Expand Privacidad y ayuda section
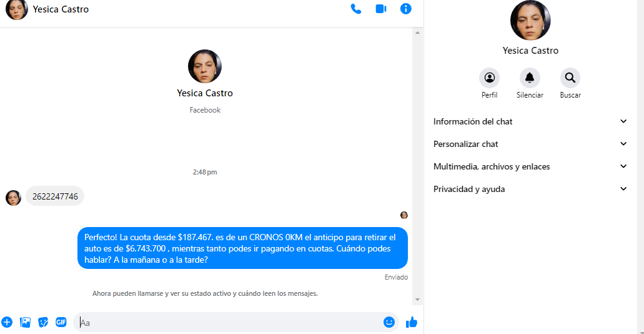Image resolution: width=644 pixels, height=334 pixels. [530, 189]
